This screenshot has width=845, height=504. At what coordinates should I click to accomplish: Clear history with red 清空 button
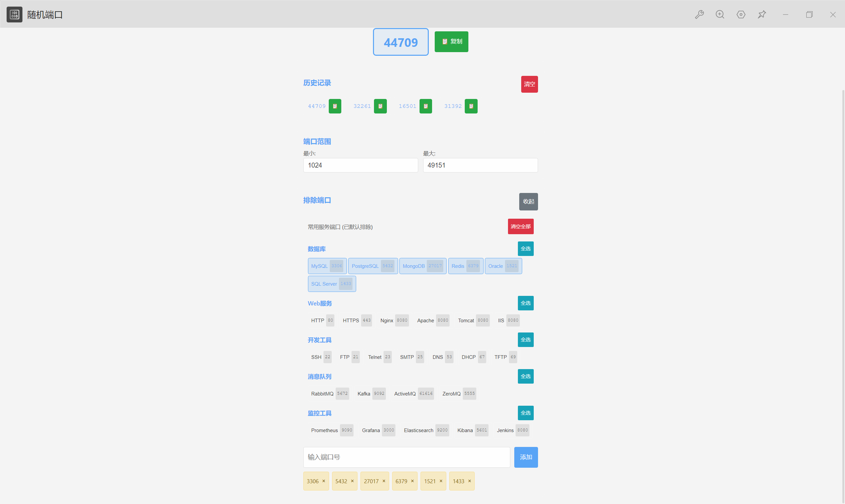coord(529,84)
